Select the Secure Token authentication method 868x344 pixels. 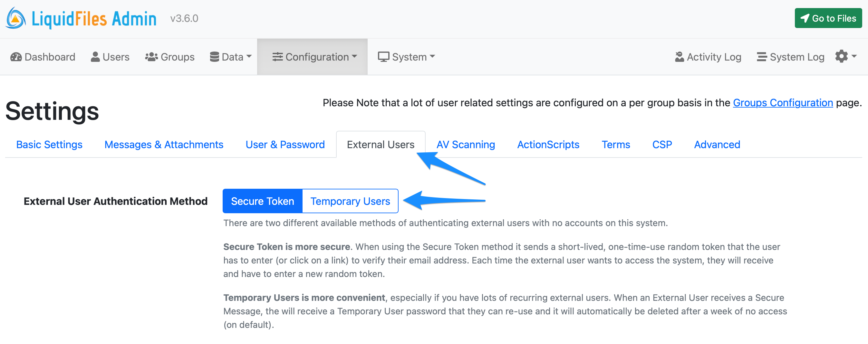(262, 201)
